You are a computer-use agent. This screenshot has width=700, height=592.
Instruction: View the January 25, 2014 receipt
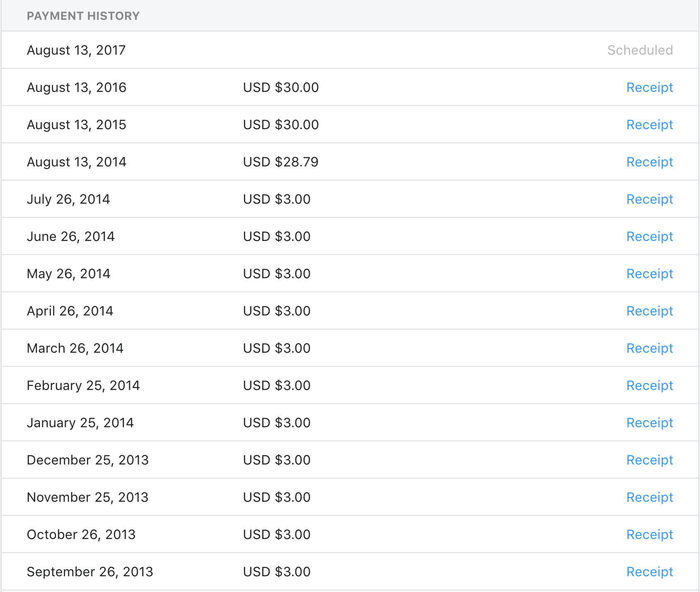coord(649,423)
